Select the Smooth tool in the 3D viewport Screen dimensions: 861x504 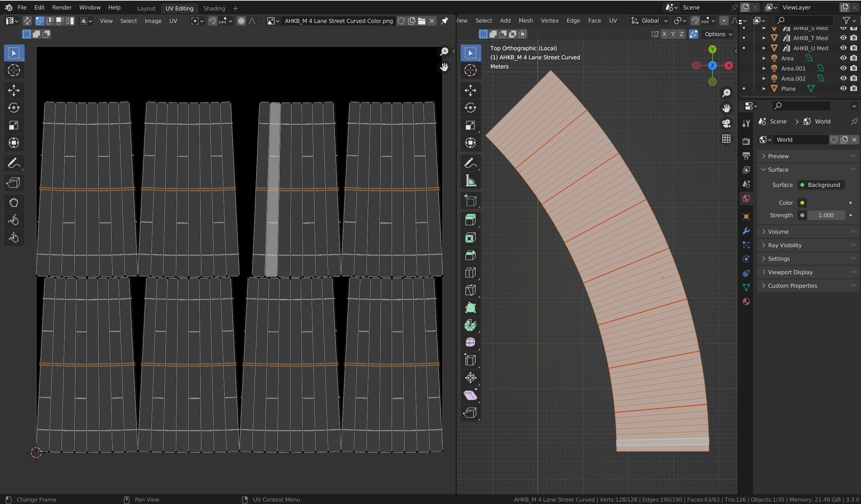click(470, 342)
